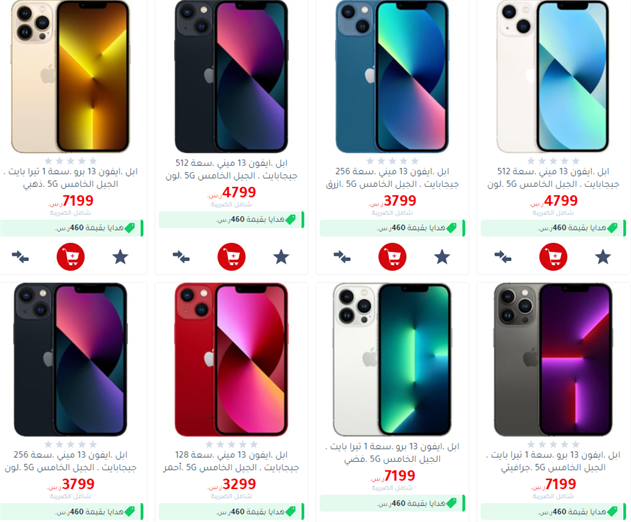The height and width of the screenshot is (522, 631).
Task: Click wishlist star for gold iPhone 13 Pro
Action: pyautogui.click(x=120, y=257)
